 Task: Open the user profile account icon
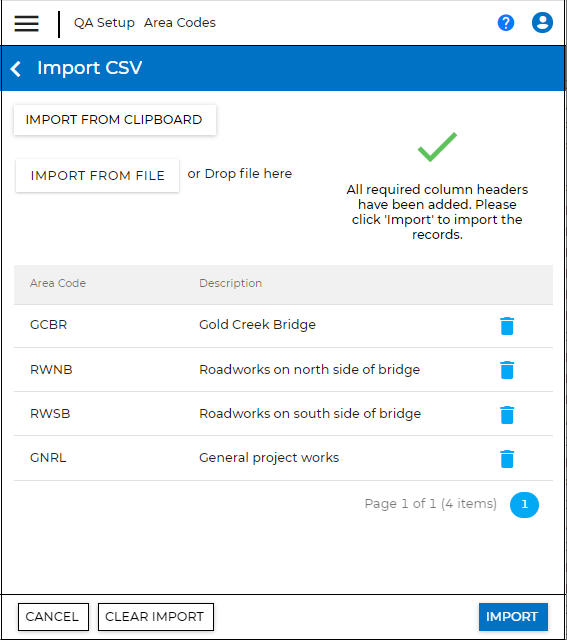[542, 22]
